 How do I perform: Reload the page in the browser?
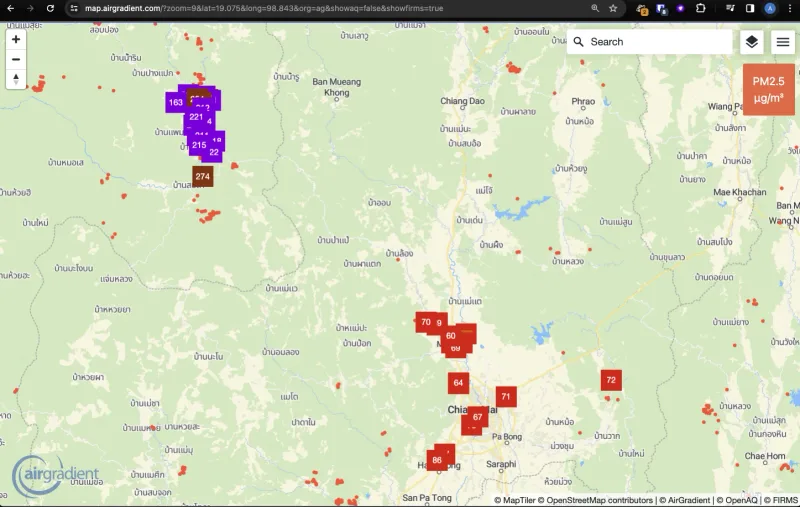(x=50, y=8)
